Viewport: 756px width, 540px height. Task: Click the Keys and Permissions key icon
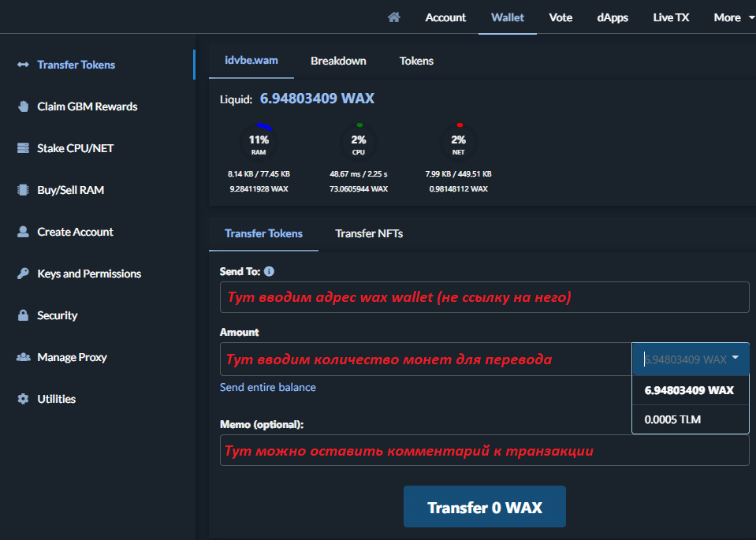click(24, 273)
